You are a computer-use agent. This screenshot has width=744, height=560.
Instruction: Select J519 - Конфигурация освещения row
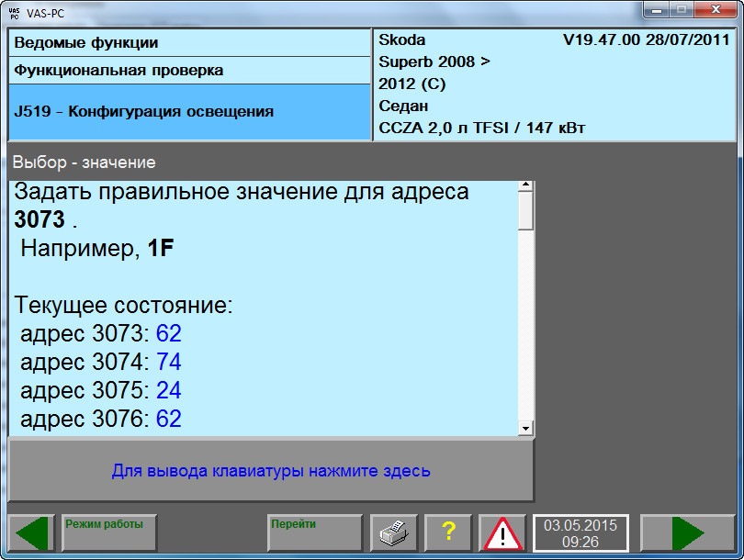coord(189,112)
